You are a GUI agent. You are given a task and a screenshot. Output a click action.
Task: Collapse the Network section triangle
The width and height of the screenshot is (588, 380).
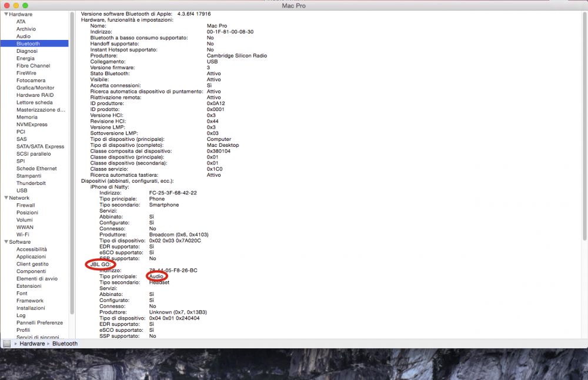click(x=6, y=198)
